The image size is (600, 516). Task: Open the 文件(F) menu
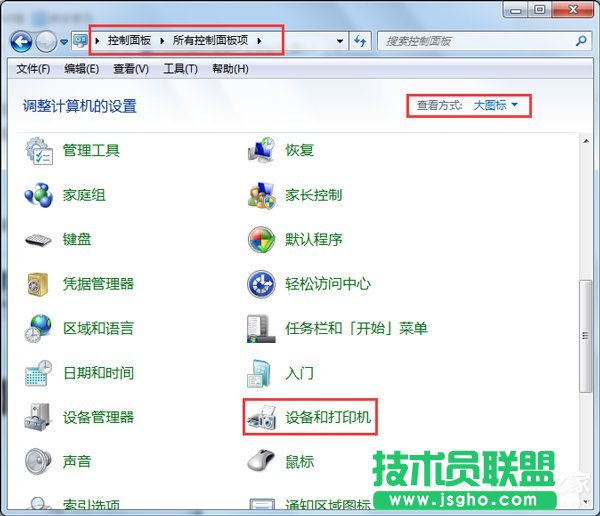pyautogui.click(x=33, y=69)
